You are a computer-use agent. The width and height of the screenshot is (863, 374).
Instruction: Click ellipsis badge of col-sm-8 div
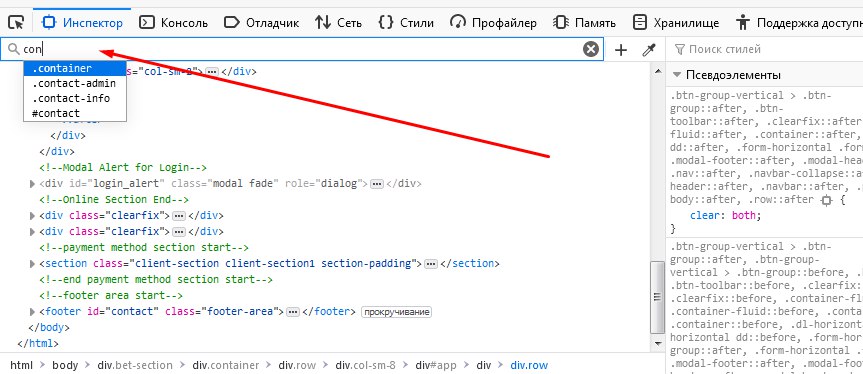pos(212,72)
